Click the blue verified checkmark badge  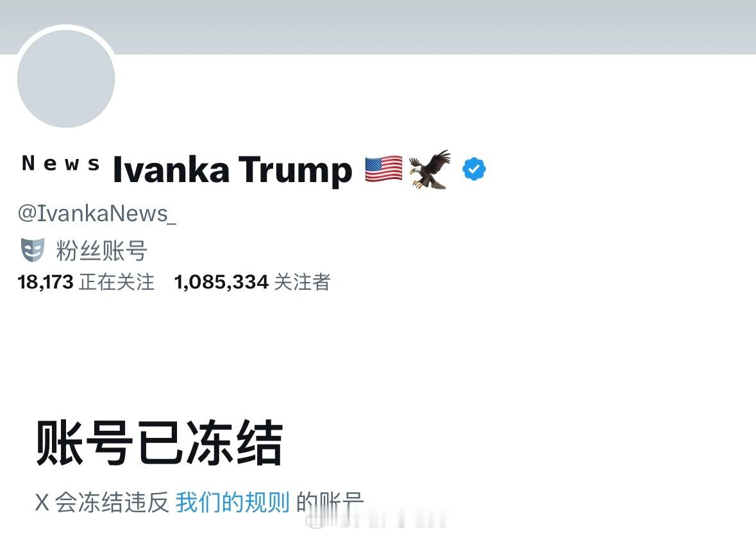474,169
